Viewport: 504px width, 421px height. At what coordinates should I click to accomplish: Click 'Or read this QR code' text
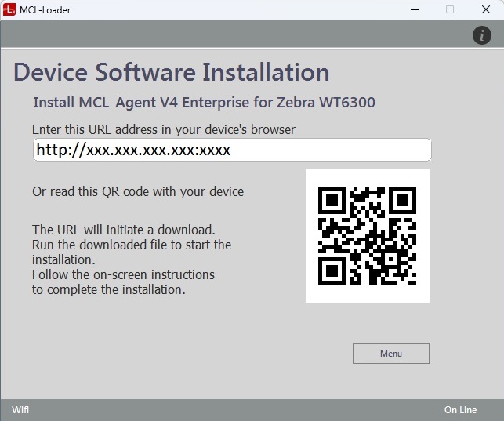coord(138,191)
